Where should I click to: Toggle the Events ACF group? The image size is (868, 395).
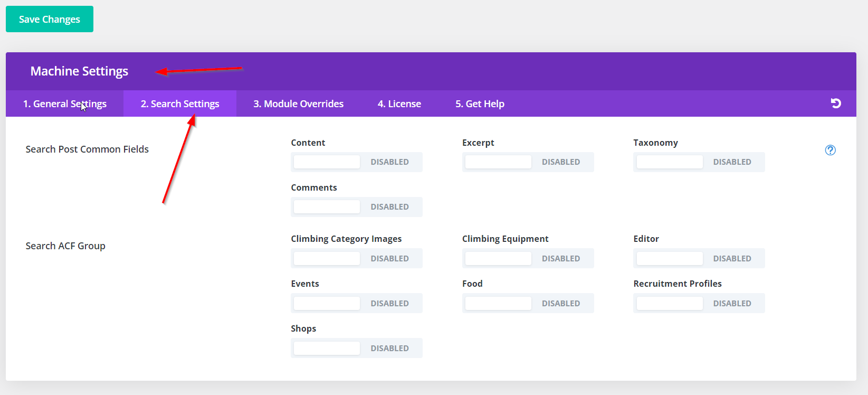click(356, 304)
